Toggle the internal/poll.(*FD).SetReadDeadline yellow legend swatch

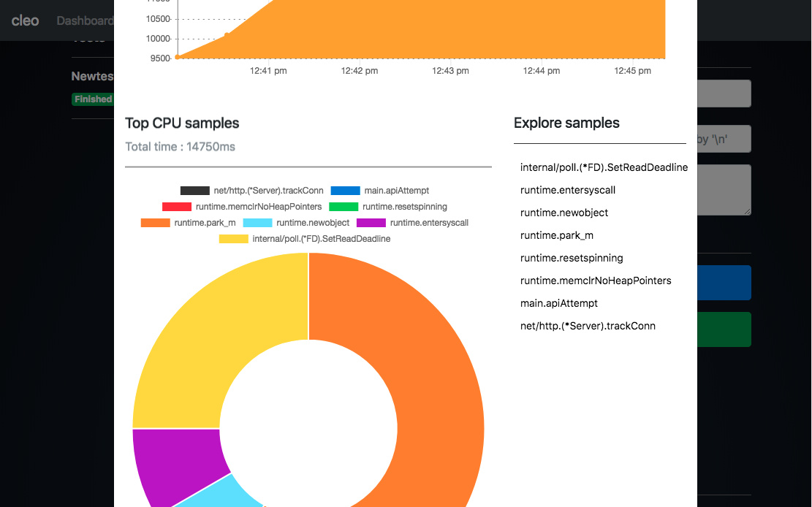[234, 239]
